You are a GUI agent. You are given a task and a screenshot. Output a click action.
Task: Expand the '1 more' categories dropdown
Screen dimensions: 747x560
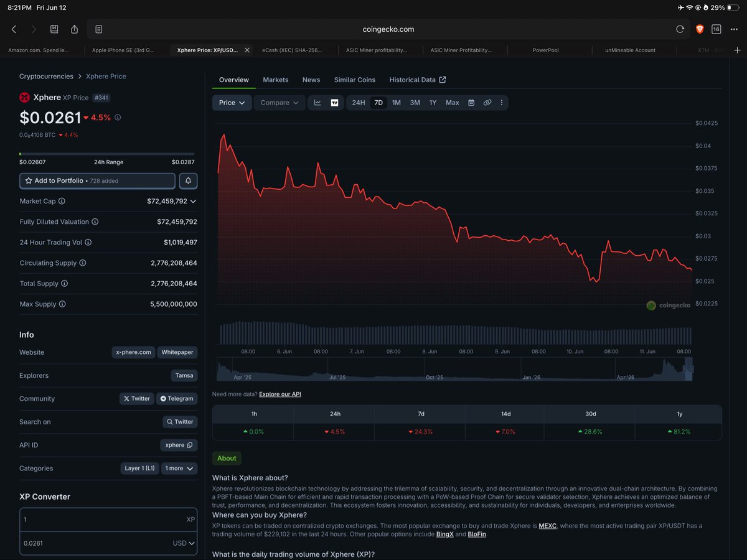(x=179, y=468)
